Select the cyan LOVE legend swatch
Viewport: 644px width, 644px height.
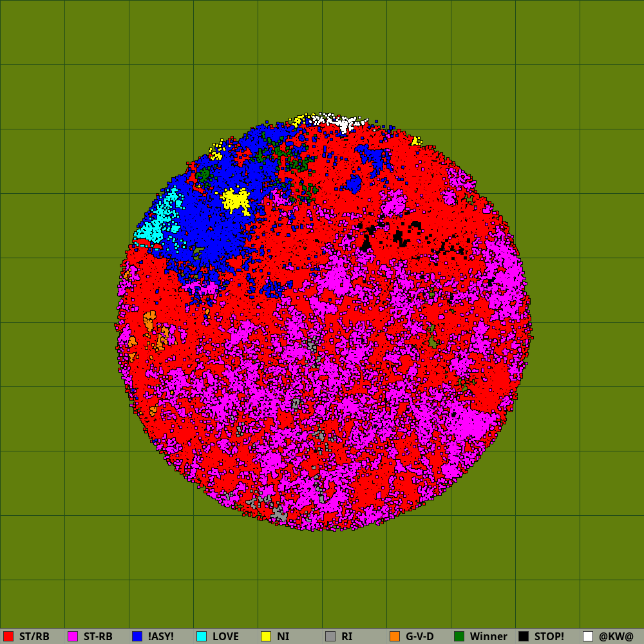tap(202, 636)
